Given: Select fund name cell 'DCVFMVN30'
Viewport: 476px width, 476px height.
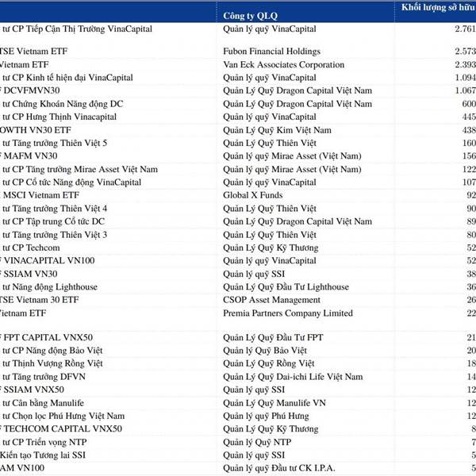Looking at the screenshot, I should pos(32,90).
